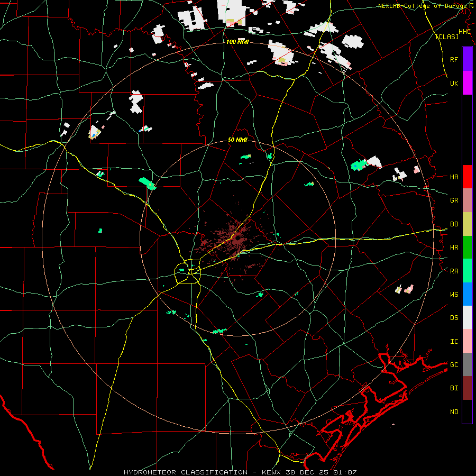Click the magenta UK color swatch
The width and height of the screenshot is (476, 476).
[467, 83]
